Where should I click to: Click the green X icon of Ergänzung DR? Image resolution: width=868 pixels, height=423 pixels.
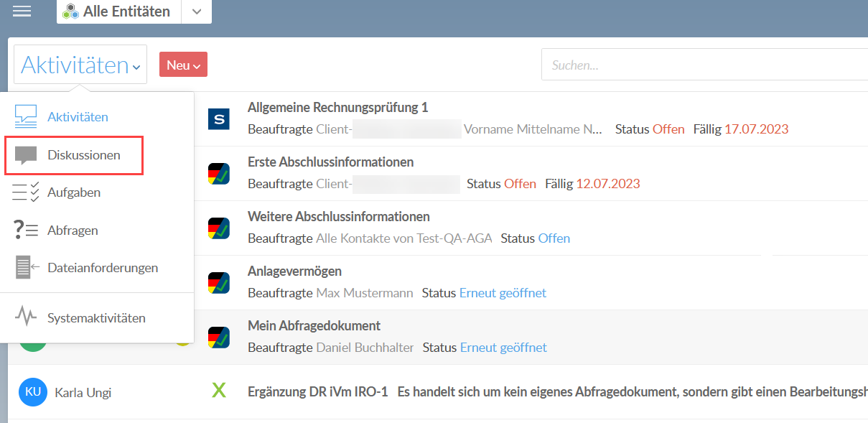point(219,391)
